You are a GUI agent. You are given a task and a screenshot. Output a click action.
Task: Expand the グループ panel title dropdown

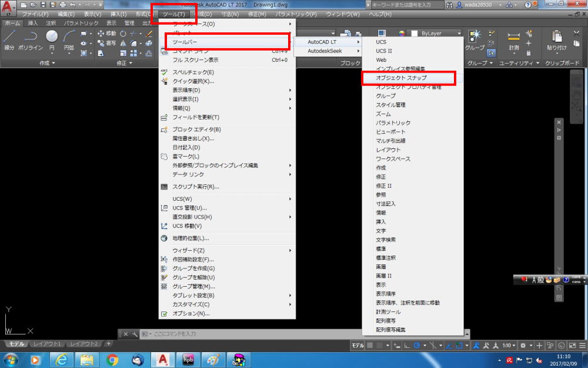(x=480, y=63)
